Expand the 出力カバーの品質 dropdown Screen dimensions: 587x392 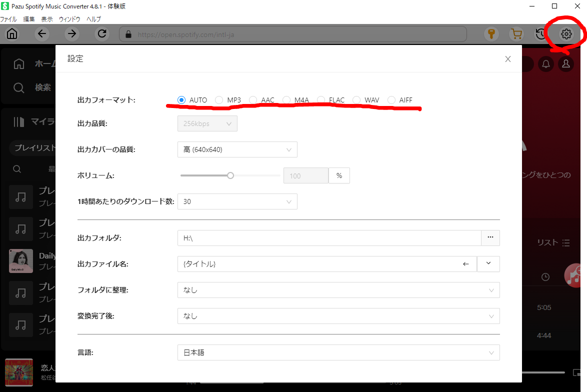pos(237,149)
